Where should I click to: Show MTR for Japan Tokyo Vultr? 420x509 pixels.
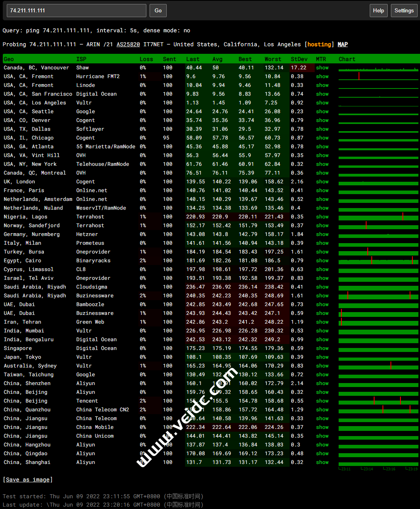click(322, 357)
